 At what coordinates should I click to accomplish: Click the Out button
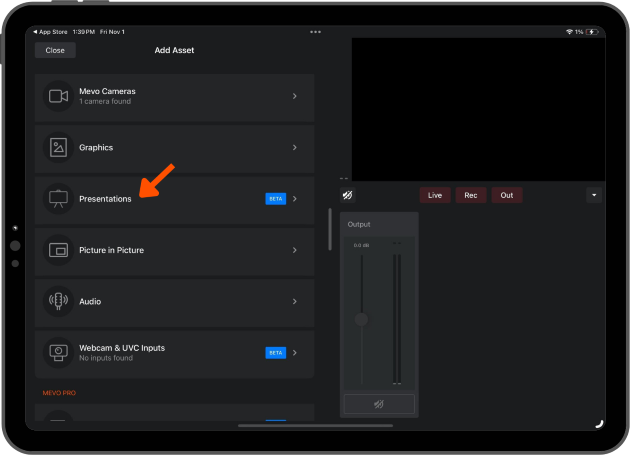507,195
